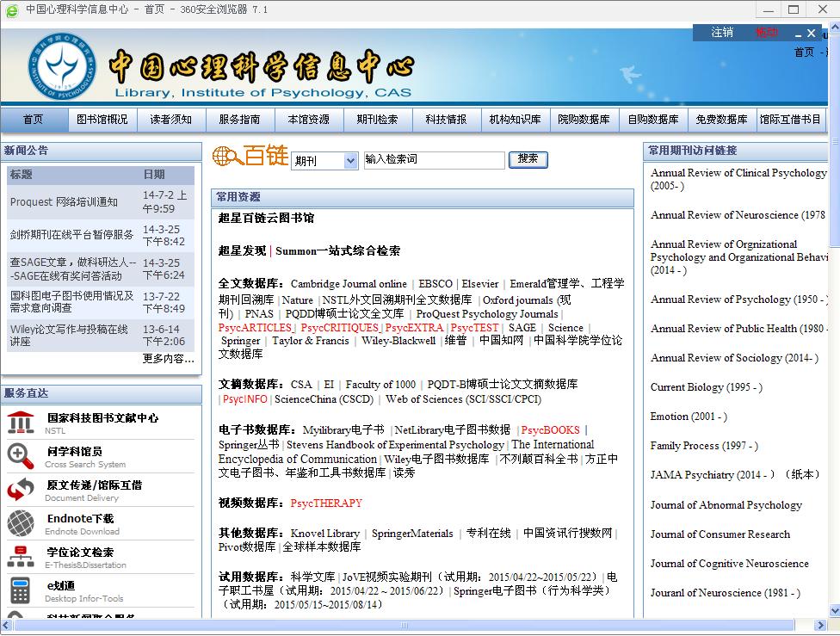Click the 原文传递/馆际互借 red arrows icon
Image resolution: width=840 pixels, height=636 pixels.
21,489
